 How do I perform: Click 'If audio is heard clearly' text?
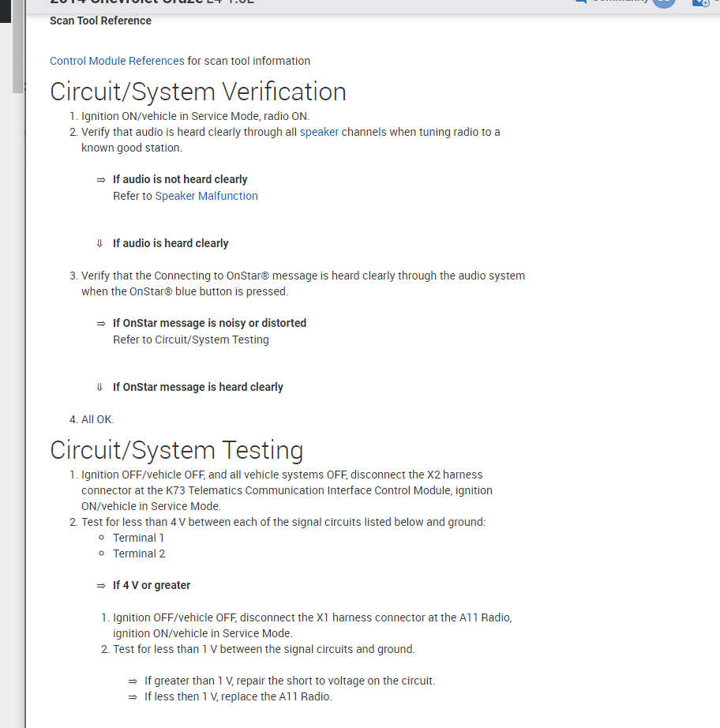pyautogui.click(x=171, y=243)
